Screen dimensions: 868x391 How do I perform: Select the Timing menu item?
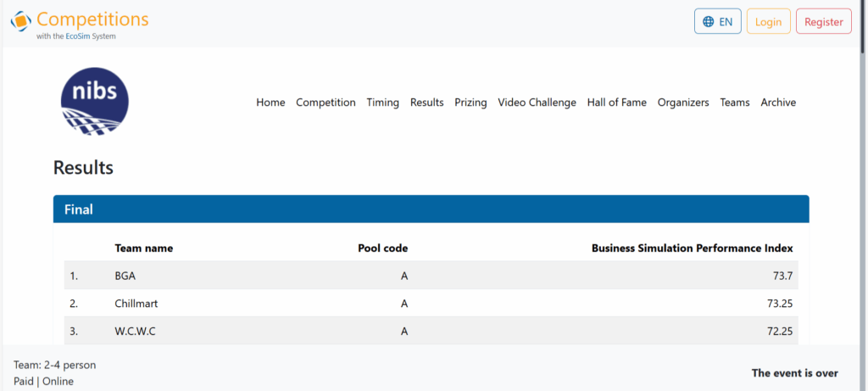(382, 103)
